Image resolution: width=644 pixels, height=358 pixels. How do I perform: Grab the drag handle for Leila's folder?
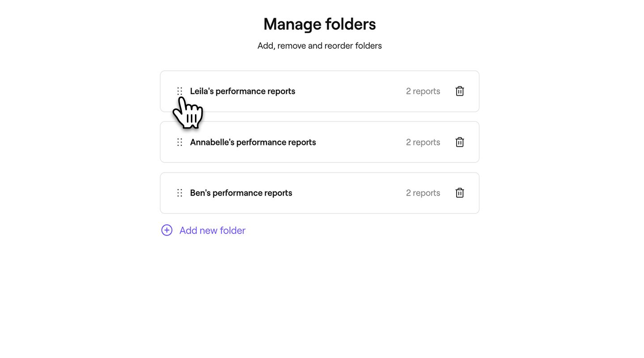pos(180,91)
